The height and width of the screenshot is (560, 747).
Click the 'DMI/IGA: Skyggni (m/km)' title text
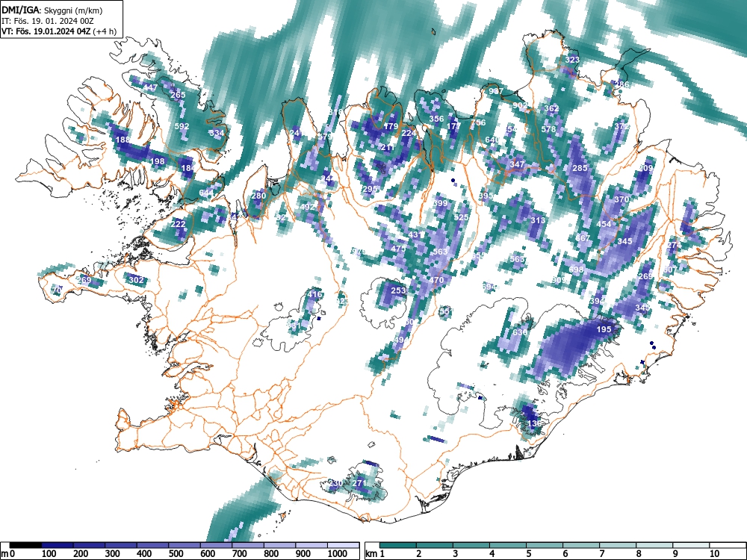click(x=52, y=10)
